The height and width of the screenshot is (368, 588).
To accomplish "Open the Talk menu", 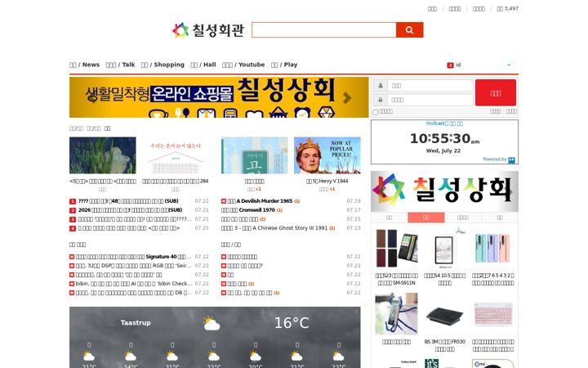I will pos(120,65).
